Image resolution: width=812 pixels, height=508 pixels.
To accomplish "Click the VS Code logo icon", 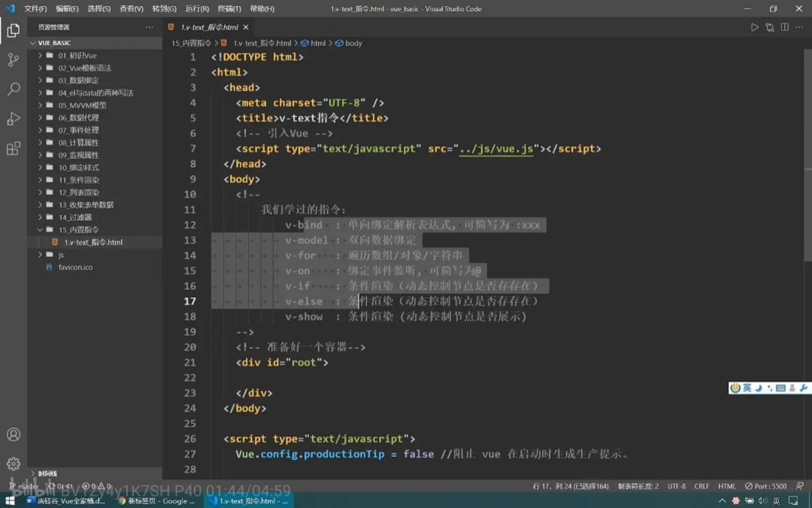I will click(10, 9).
